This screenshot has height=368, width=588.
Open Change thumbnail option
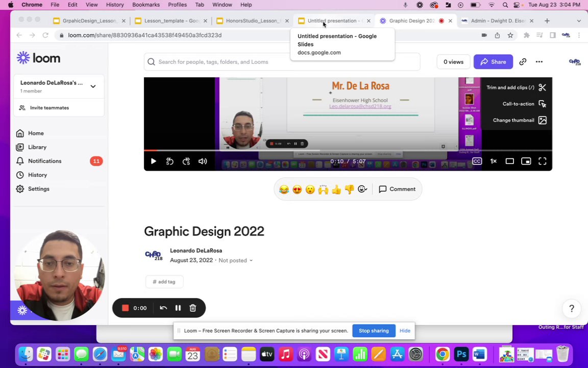[x=520, y=120]
